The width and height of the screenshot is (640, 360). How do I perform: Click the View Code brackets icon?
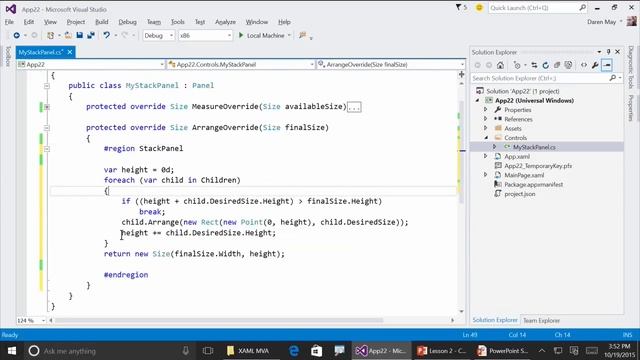pos(584,65)
